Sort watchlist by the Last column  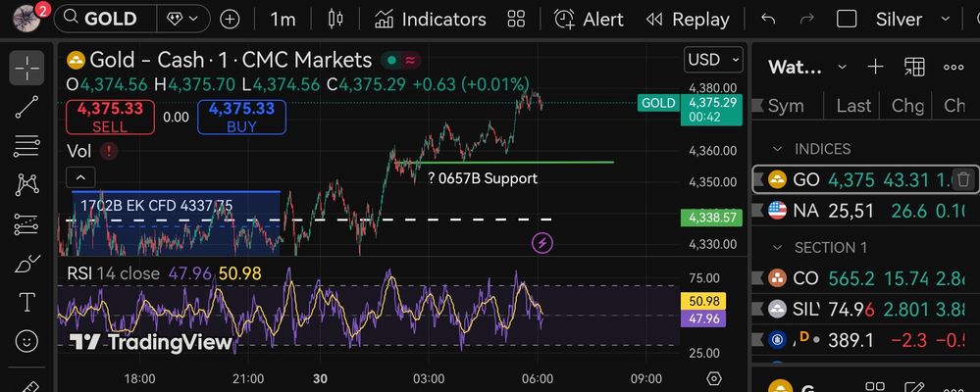tap(853, 106)
